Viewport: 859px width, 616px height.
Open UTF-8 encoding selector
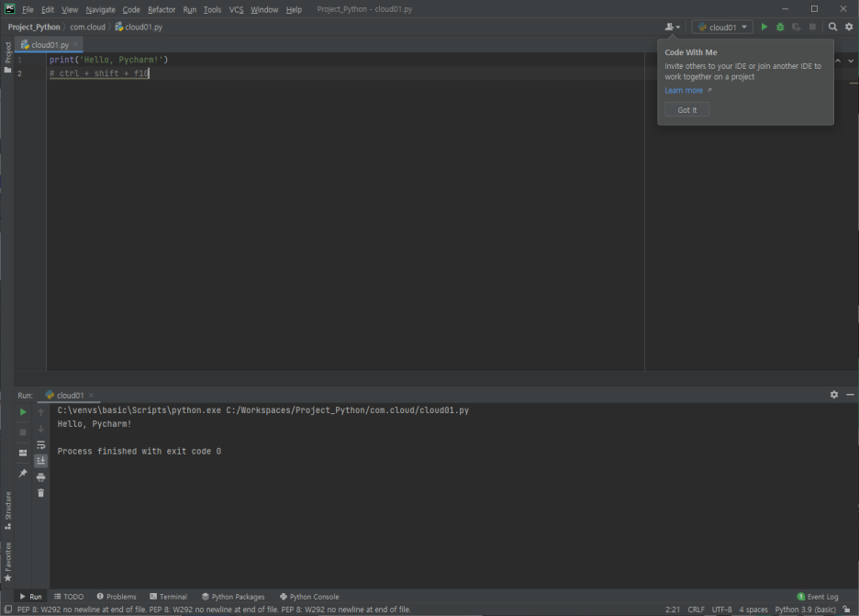click(721, 610)
